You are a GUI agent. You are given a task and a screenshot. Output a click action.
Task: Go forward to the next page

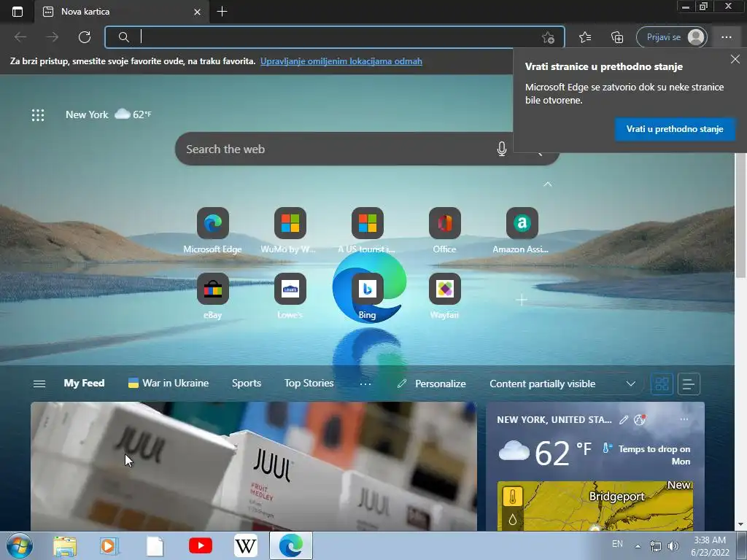click(53, 37)
